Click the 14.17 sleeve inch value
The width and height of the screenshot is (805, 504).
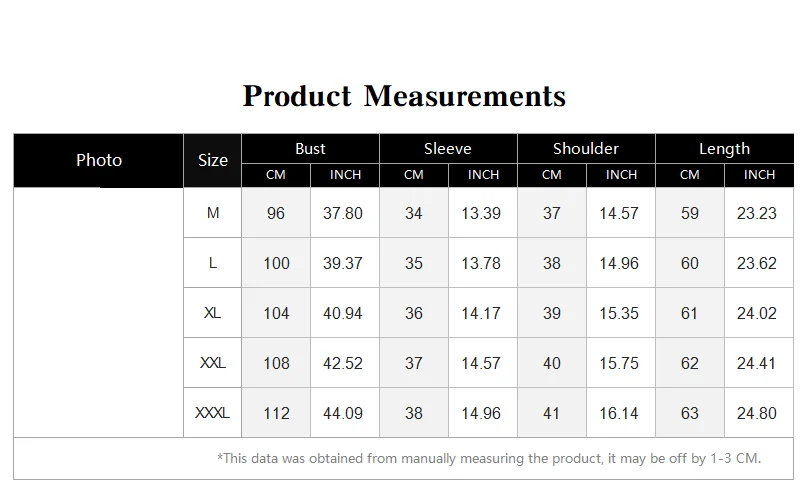tap(481, 313)
